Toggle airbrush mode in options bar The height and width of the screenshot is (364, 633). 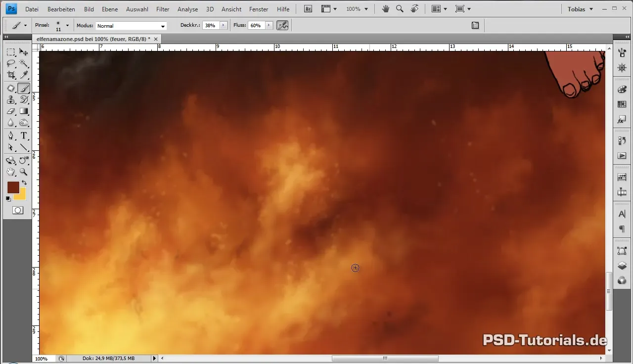pyautogui.click(x=282, y=25)
